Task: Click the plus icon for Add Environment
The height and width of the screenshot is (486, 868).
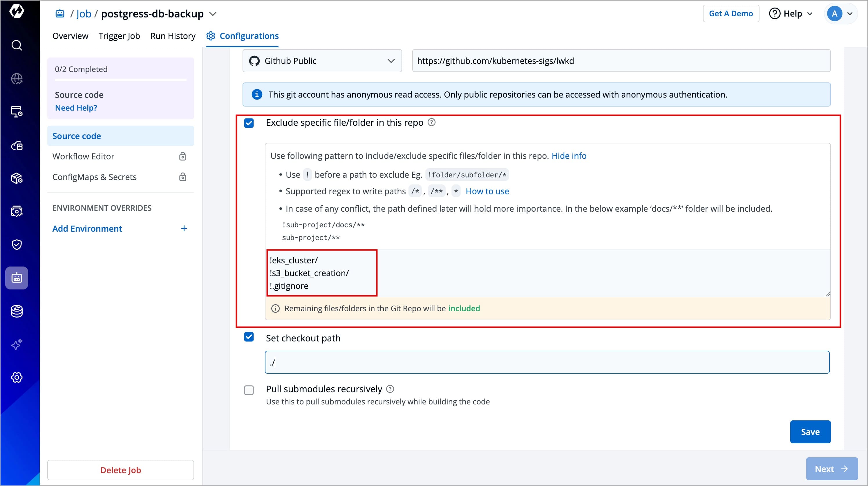Action: 184,229
